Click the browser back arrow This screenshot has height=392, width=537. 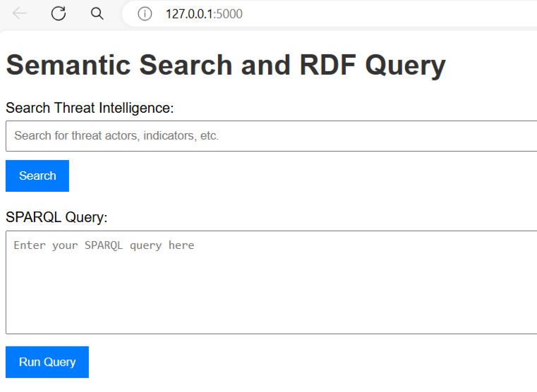tap(20, 13)
